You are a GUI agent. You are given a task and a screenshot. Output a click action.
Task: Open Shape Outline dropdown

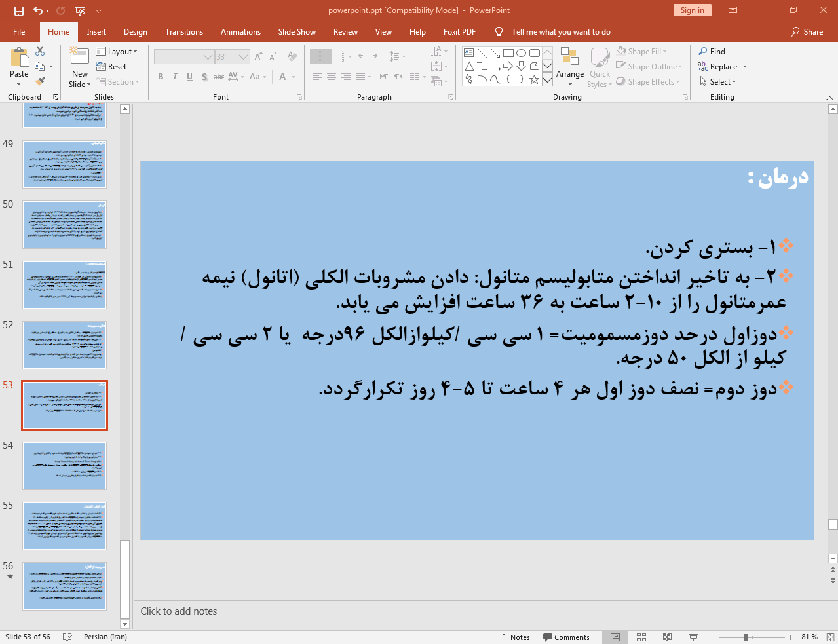(649, 67)
